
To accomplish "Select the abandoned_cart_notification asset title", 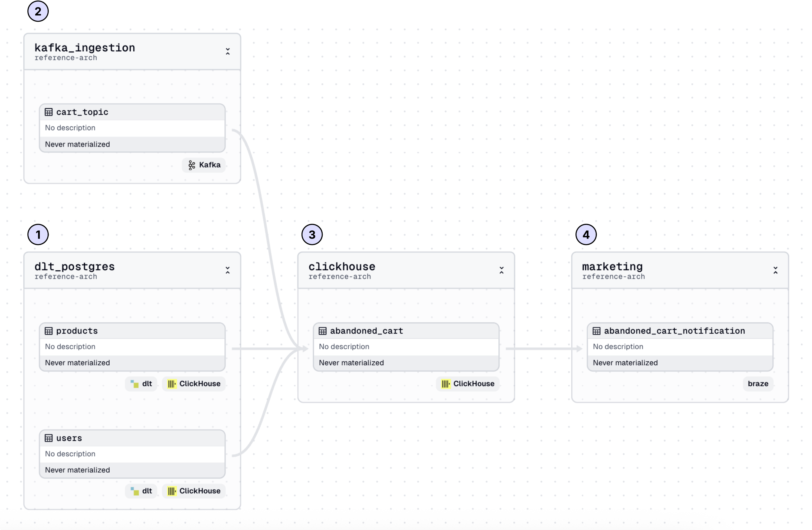I will point(674,331).
